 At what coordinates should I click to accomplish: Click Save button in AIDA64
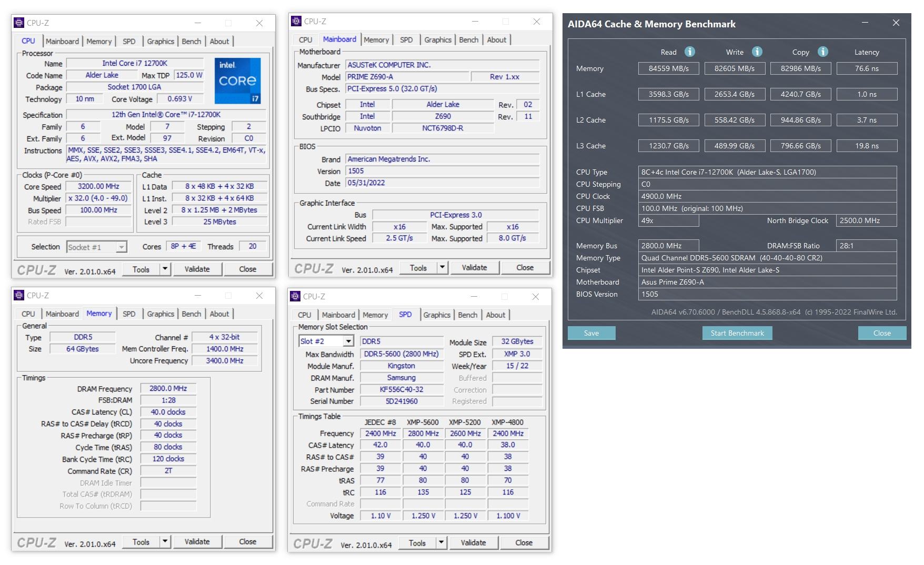click(x=591, y=333)
